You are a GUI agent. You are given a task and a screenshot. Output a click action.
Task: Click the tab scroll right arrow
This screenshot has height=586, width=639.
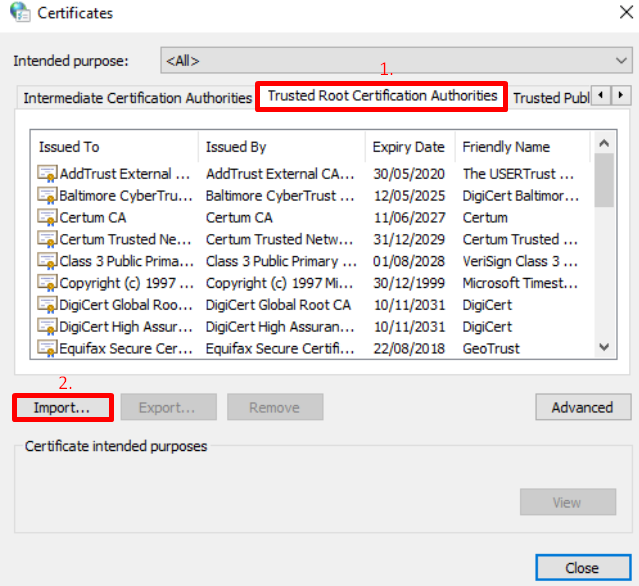621,95
